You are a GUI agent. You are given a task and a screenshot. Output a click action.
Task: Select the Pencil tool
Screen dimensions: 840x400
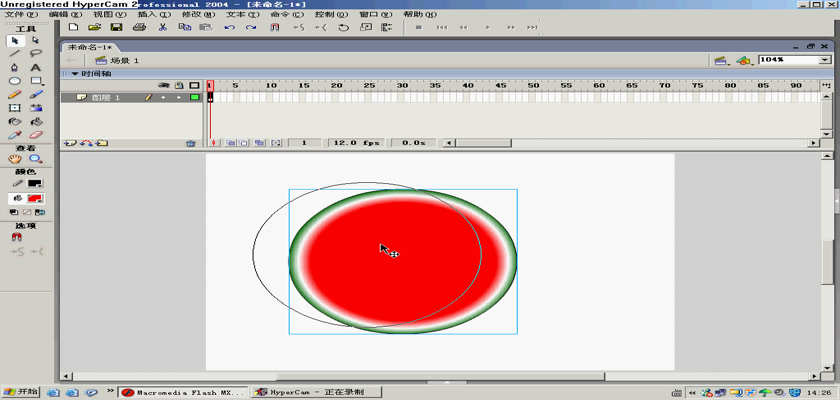pos(15,94)
